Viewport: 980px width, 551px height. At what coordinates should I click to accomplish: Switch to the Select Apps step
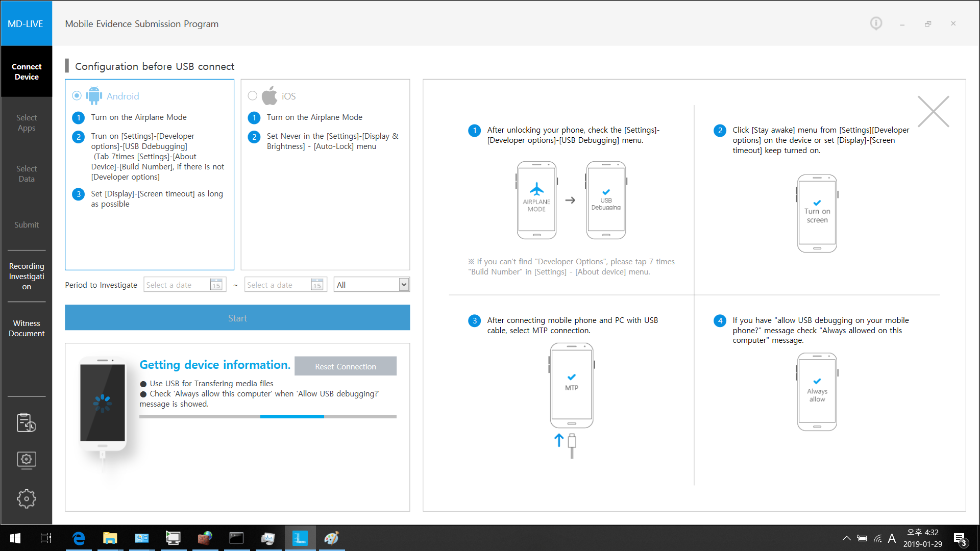(27, 122)
